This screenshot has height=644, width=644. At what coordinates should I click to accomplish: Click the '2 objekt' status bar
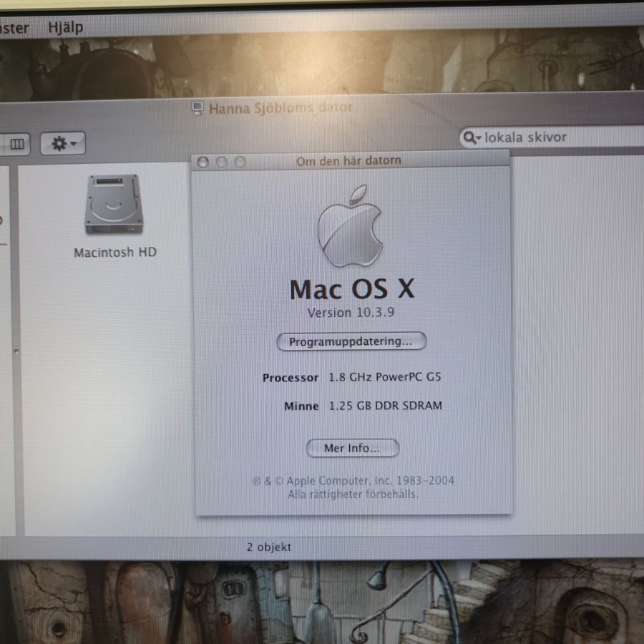coord(269,547)
